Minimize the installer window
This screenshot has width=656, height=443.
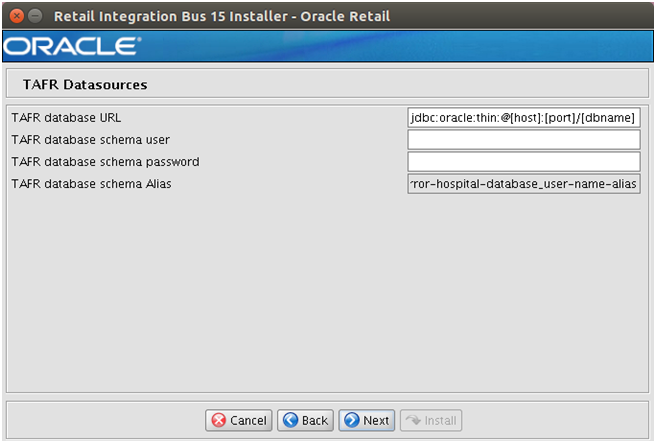tap(36, 16)
